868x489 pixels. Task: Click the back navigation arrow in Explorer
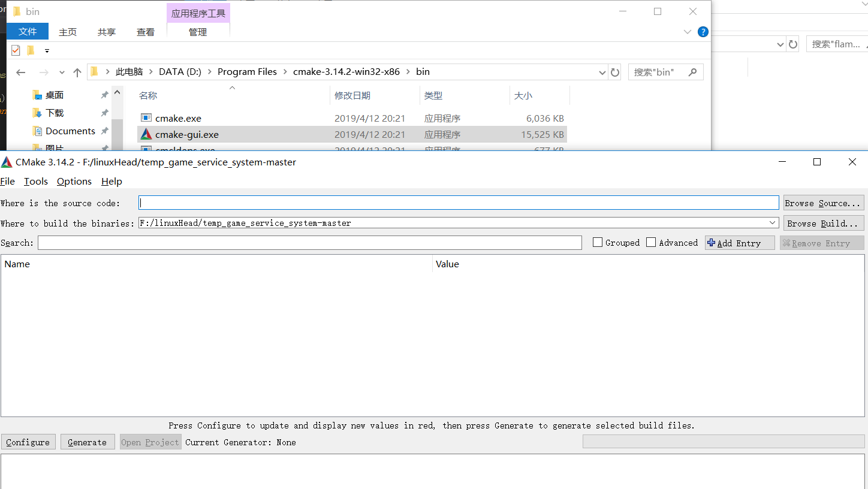tap(20, 72)
